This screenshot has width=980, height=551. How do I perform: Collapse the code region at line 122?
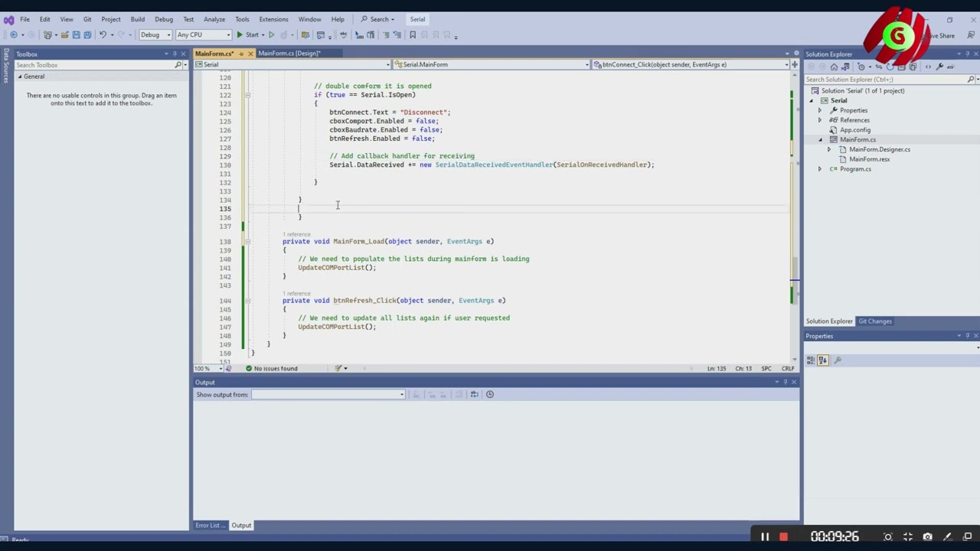pos(247,95)
